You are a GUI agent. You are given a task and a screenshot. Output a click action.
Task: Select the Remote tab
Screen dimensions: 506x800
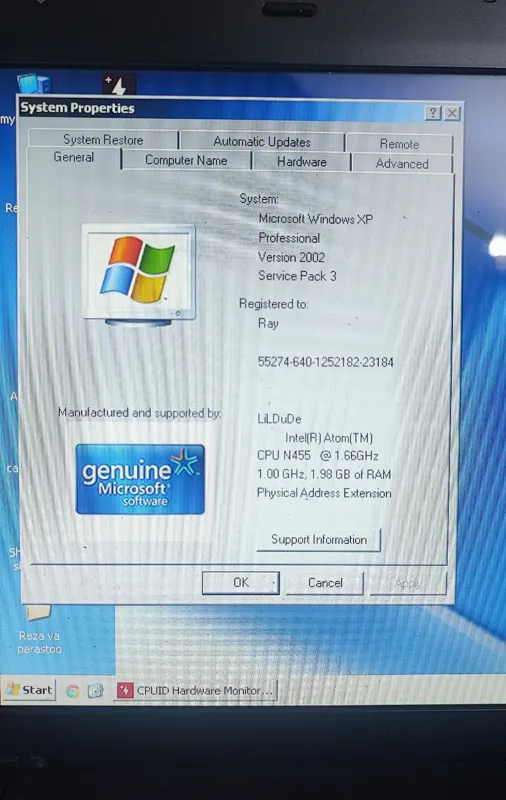click(x=399, y=144)
